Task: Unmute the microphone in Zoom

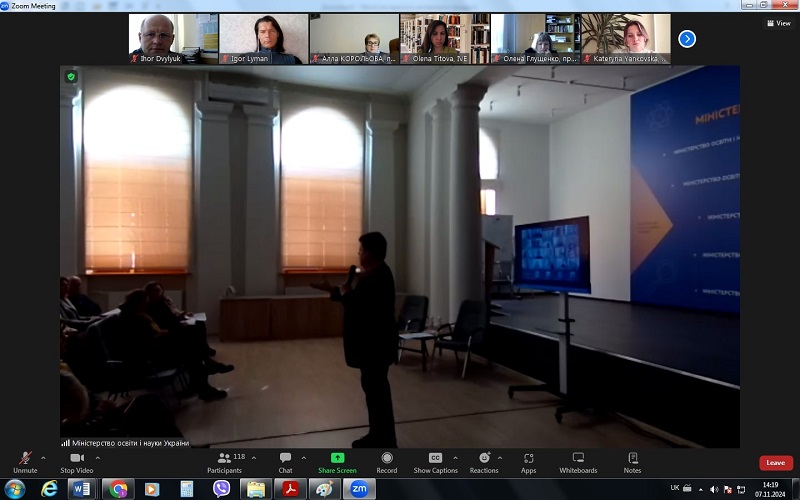Action: point(25,462)
